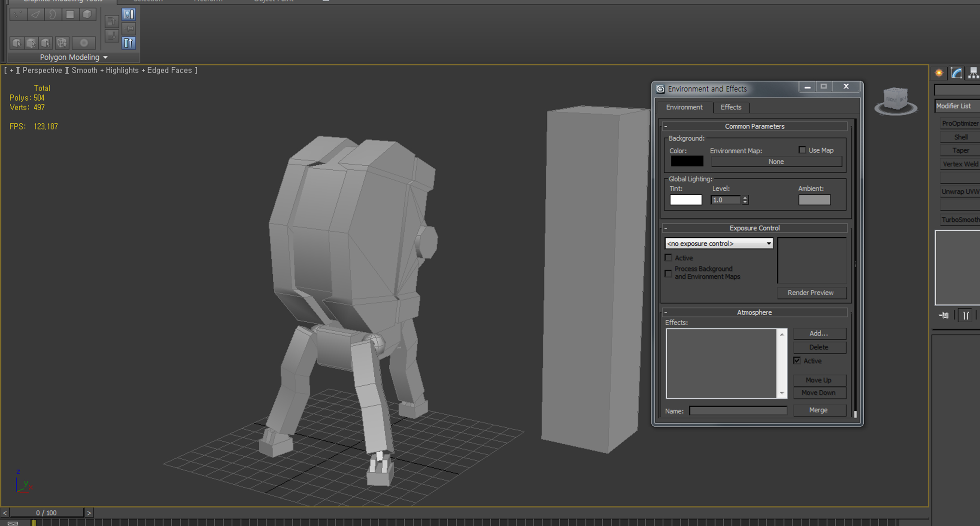The width and height of the screenshot is (980, 526).
Task: Click first cube-with-cursor icon in Polygon Modeling
Action: click(x=17, y=43)
